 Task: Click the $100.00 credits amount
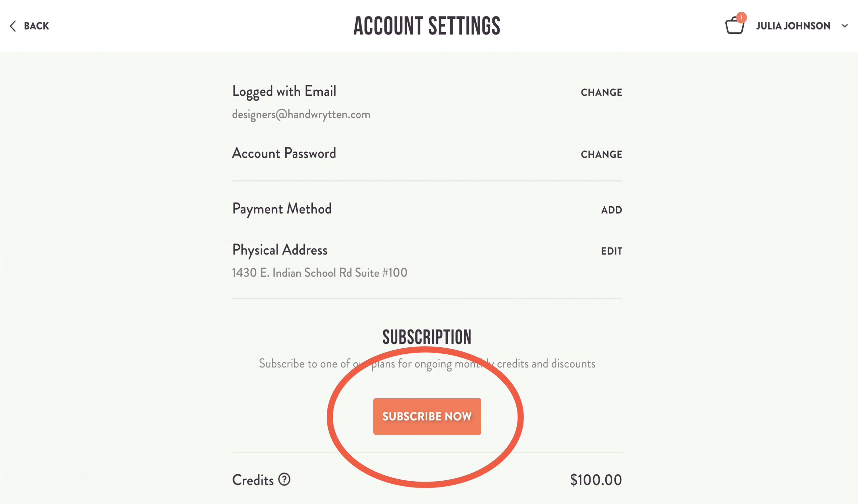tap(596, 480)
